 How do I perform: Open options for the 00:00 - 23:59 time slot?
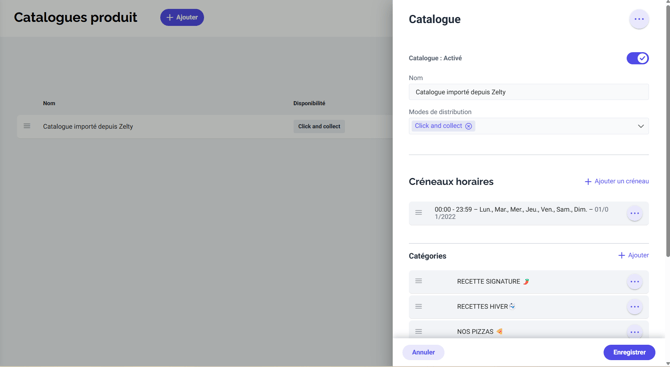(x=635, y=213)
